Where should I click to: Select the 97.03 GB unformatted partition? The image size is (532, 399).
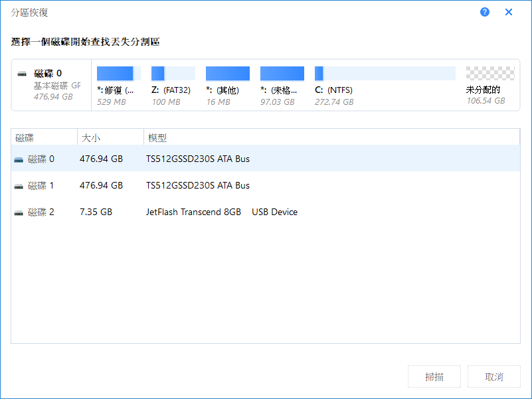pos(282,74)
